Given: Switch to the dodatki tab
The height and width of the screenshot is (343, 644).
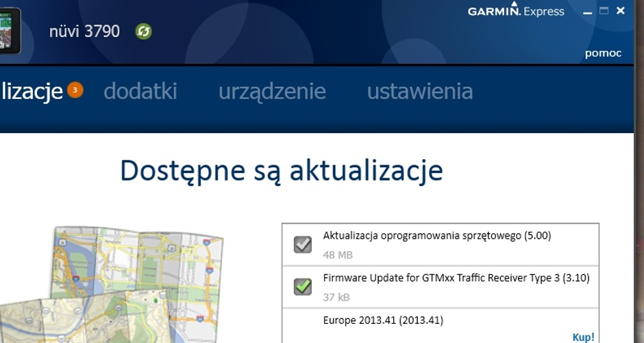Looking at the screenshot, I should (x=140, y=91).
